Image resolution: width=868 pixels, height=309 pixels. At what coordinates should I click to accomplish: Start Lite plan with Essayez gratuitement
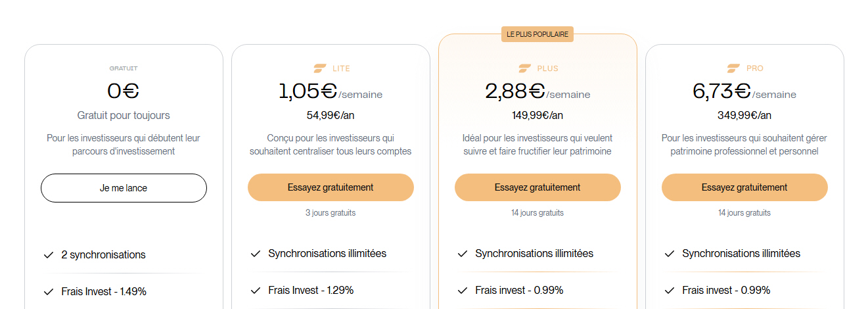click(331, 187)
